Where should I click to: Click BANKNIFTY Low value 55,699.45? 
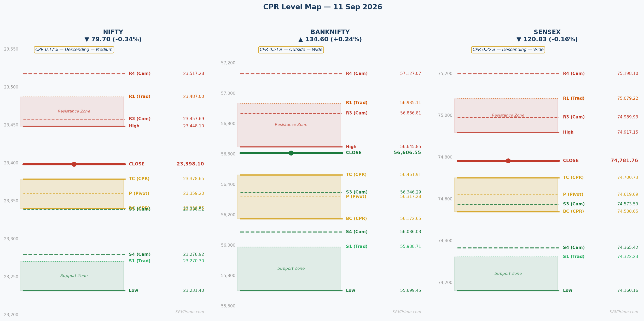click(411, 290)
